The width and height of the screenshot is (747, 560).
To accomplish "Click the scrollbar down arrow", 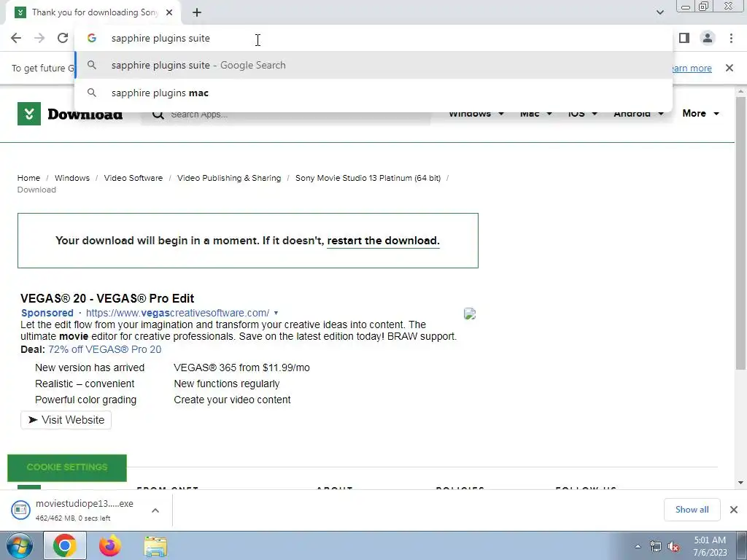I will (740, 483).
